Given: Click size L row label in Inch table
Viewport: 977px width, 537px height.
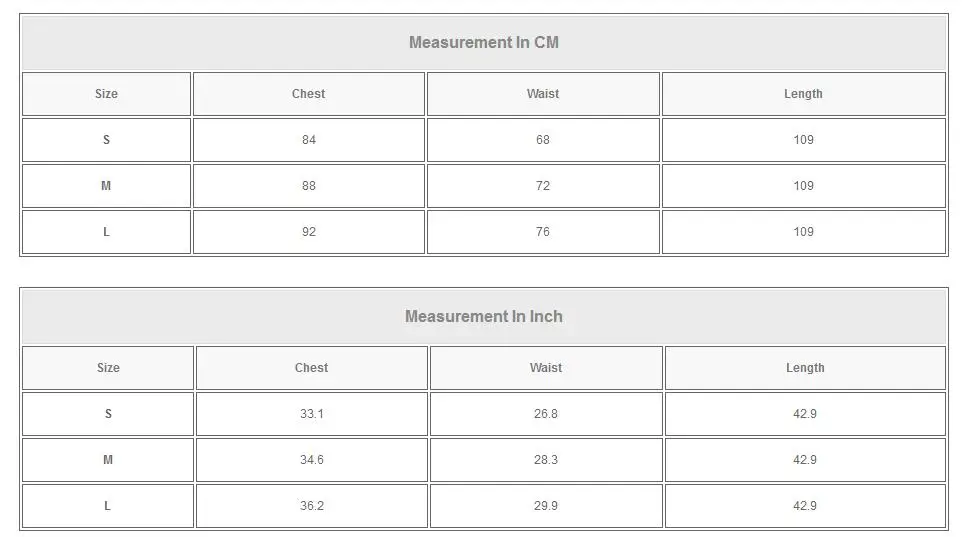Looking at the screenshot, I should [x=108, y=506].
